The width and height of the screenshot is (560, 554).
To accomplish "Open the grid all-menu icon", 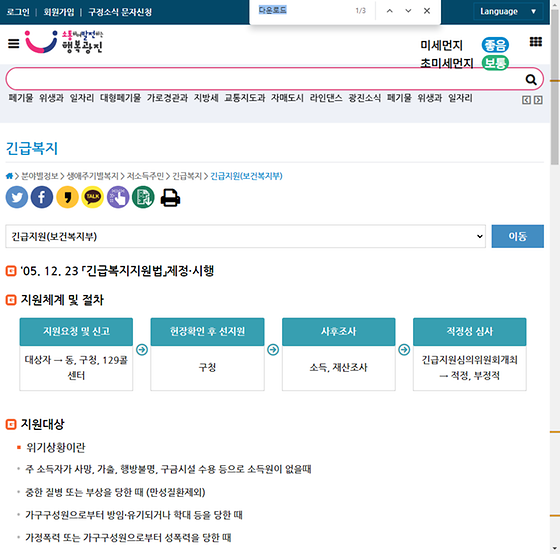I will [x=535, y=42].
